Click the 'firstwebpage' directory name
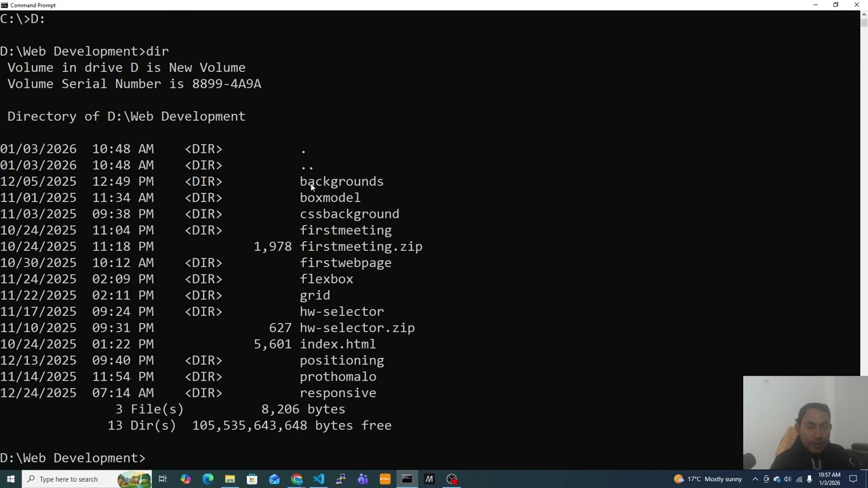Viewport: 868px width, 488px height. [346, 263]
